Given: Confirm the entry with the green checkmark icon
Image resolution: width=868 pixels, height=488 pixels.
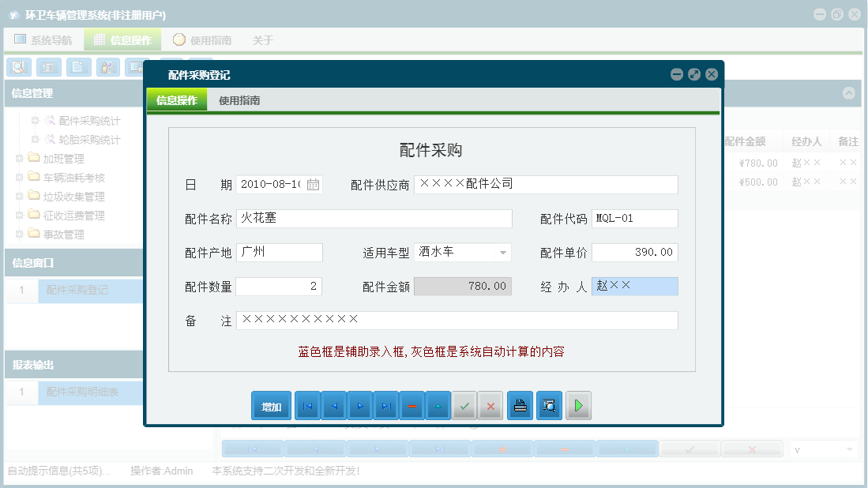Looking at the screenshot, I should point(464,405).
